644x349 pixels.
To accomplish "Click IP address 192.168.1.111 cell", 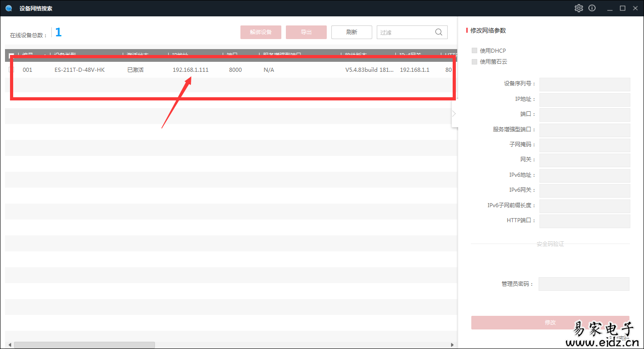I will [x=190, y=70].
